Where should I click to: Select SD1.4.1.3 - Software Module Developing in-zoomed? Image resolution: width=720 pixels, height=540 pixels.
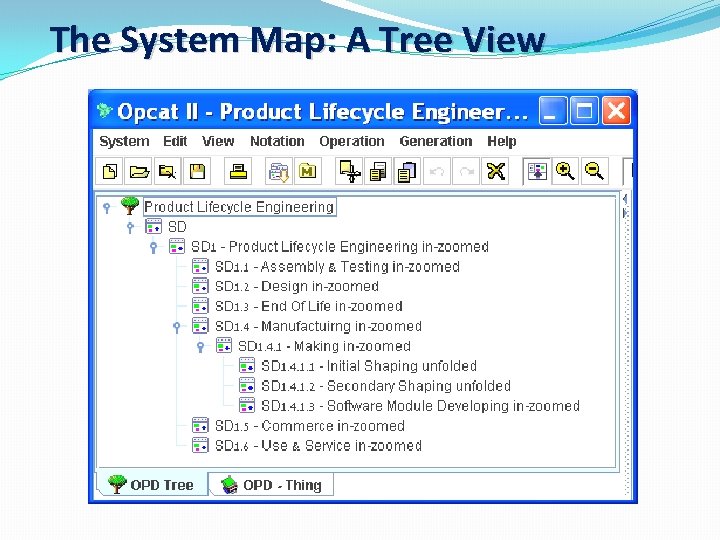pos(420,406)
